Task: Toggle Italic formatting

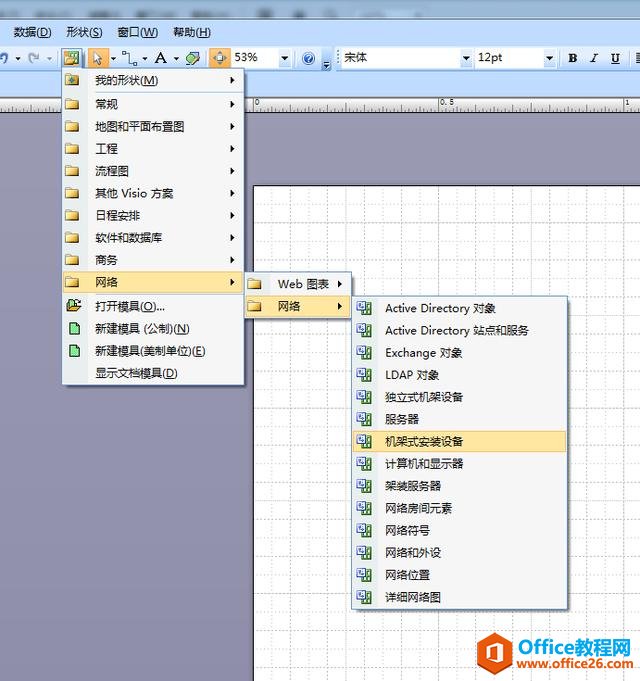Action: point(594,58)
